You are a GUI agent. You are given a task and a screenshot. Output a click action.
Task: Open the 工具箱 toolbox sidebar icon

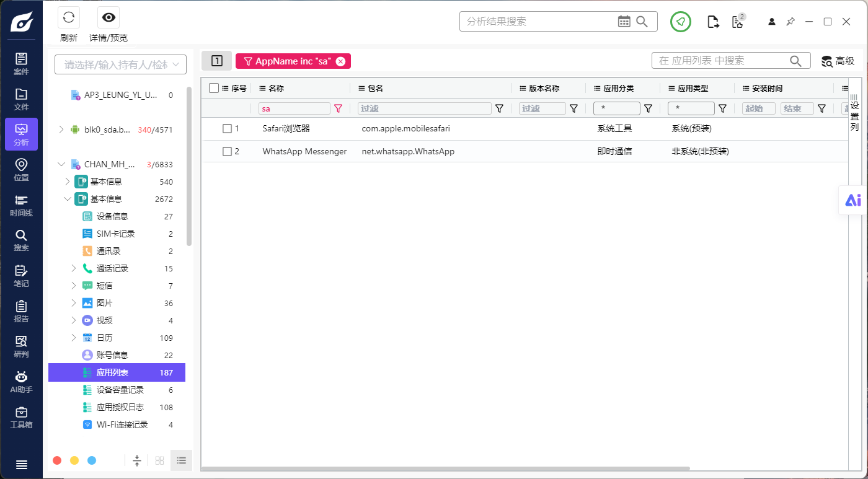(x=21, y=418)
